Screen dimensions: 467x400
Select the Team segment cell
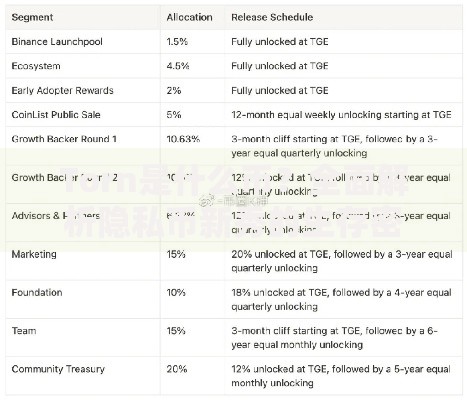24,331
